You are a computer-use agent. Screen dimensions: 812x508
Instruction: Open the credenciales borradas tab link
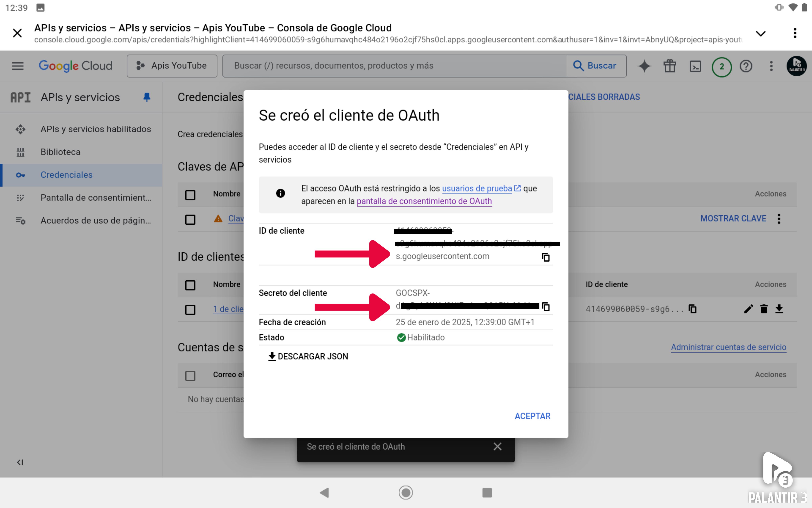coord(604,97)
